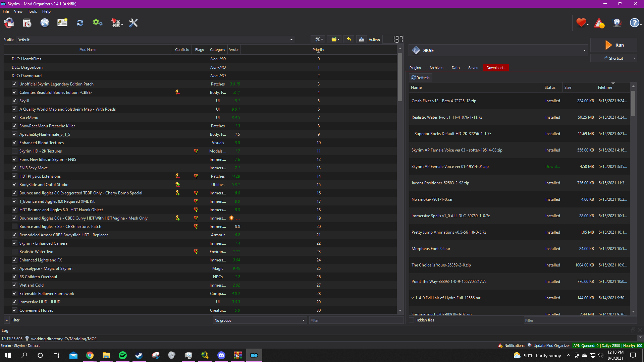The width and height of the screenshot is (644, 362).
Task: Toggle the Hidden files checkbox
Action: tap(412, 320)
